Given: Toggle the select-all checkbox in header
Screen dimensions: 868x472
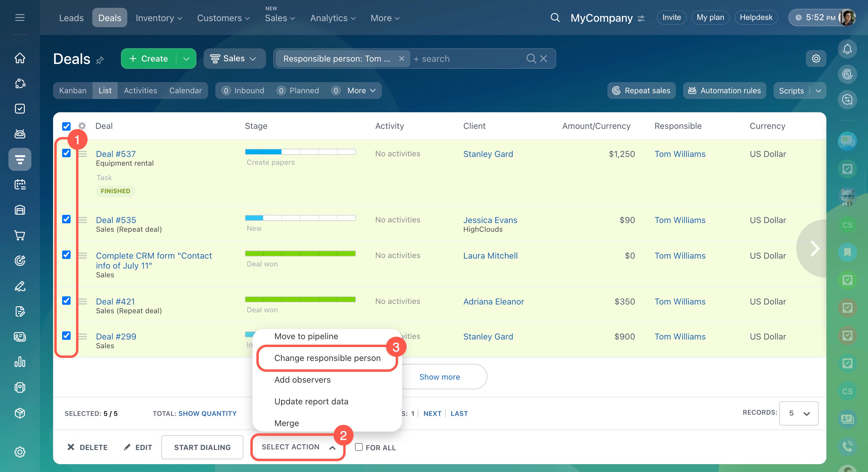Looking at the screenshot, I should 66,126.
